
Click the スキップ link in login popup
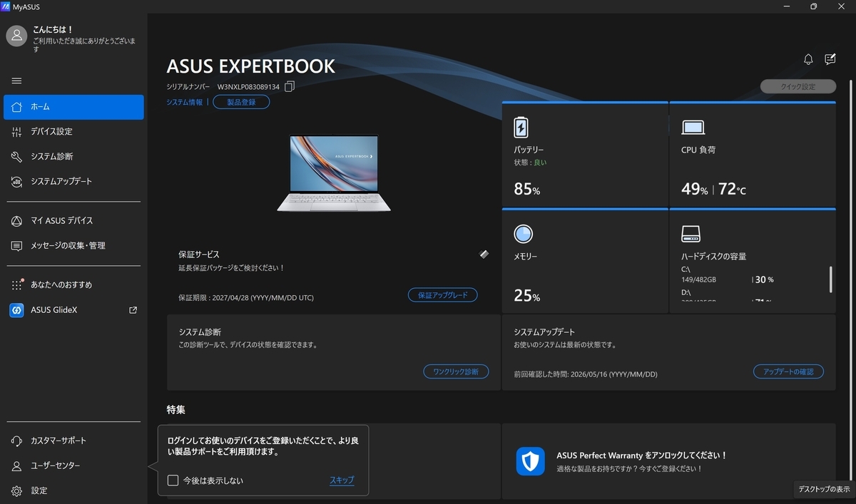342,480
